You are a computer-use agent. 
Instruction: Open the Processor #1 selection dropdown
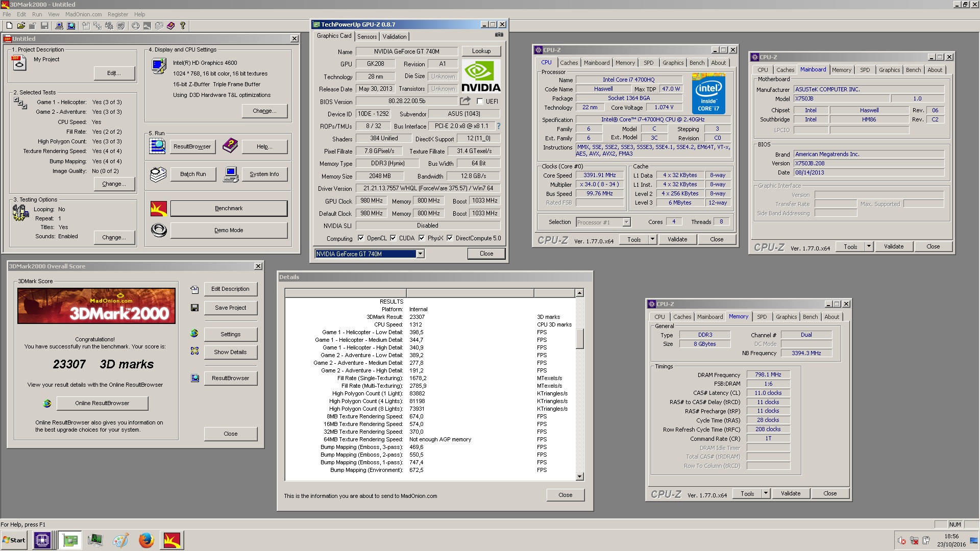click(x=626, y=222)
